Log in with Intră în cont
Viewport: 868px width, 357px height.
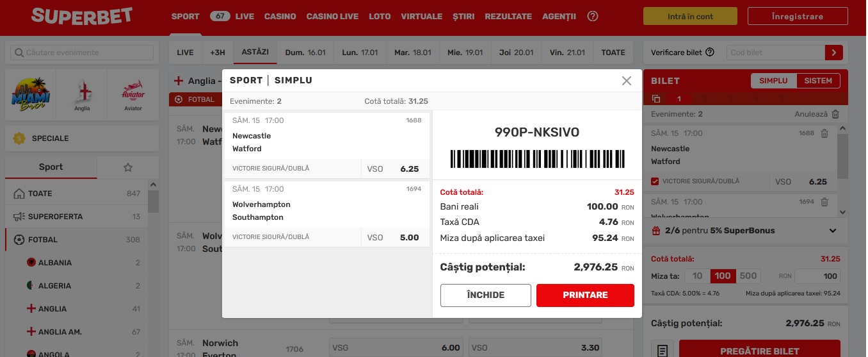pyautogui.click(x=691, y=17)
